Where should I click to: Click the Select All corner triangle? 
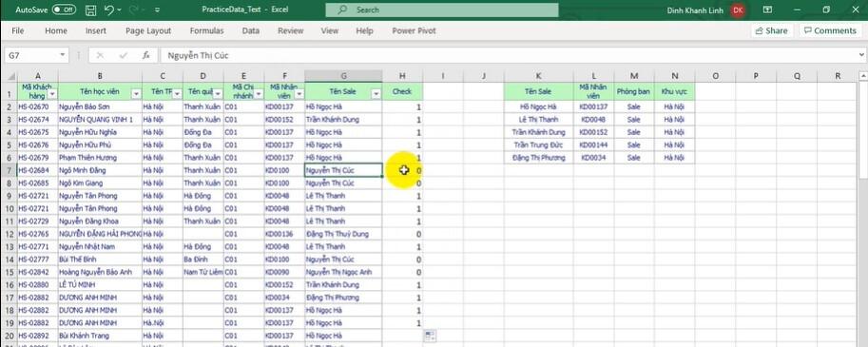pyautogui.click(x=9, y=76)
